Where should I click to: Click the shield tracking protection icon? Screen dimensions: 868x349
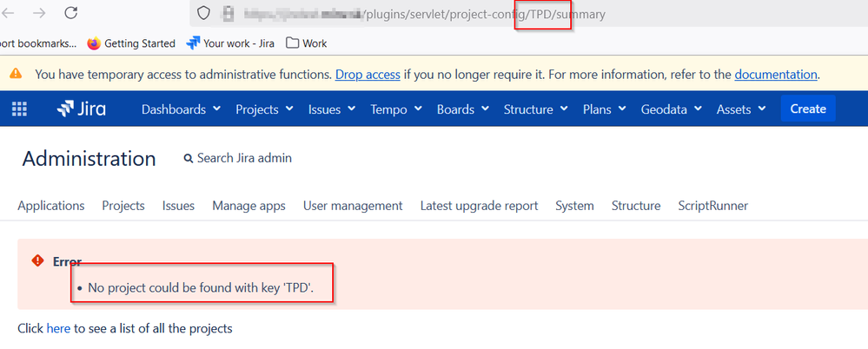click(203, 13)
